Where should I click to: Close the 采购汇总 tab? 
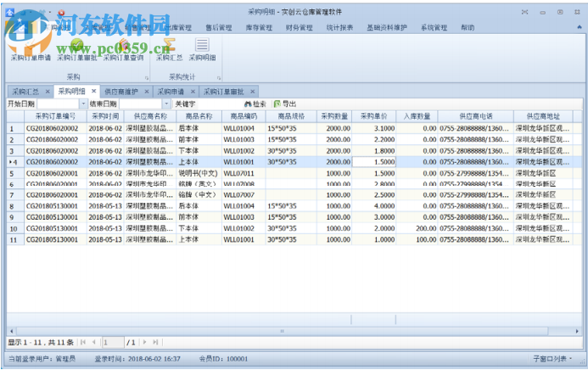pos(48,92)
